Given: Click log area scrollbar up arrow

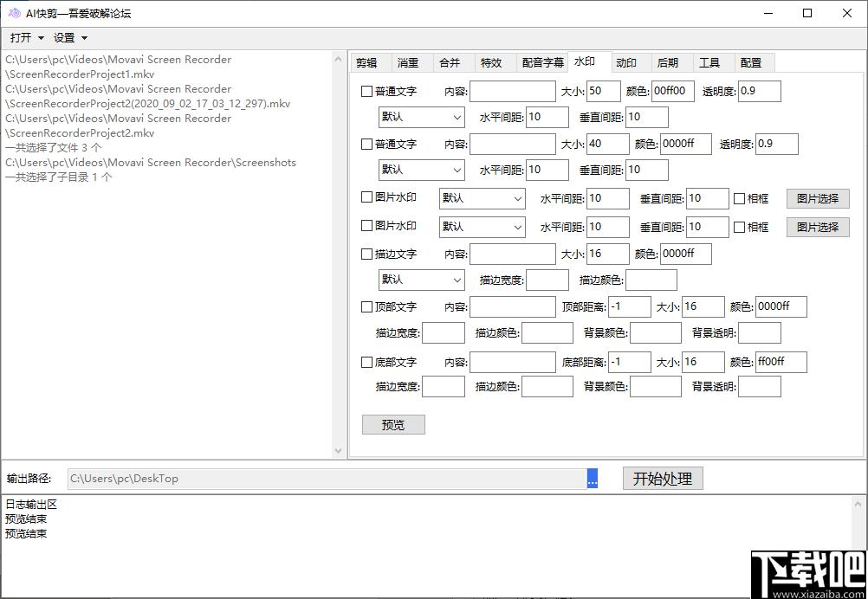Looking at the screenshot, I should [858, 504].
